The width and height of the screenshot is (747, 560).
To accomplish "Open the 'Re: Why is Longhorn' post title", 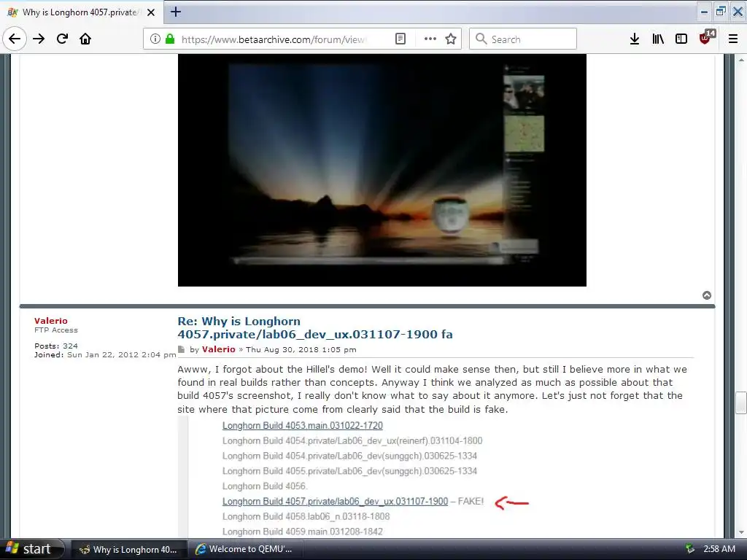I will click(x=315, y=327).
